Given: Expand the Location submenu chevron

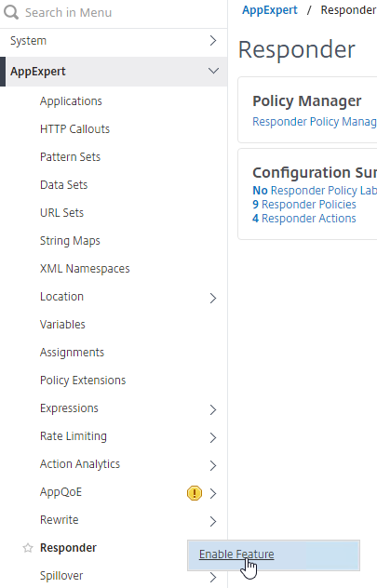Looking at the screenshot, I should (x=213, y=298).
